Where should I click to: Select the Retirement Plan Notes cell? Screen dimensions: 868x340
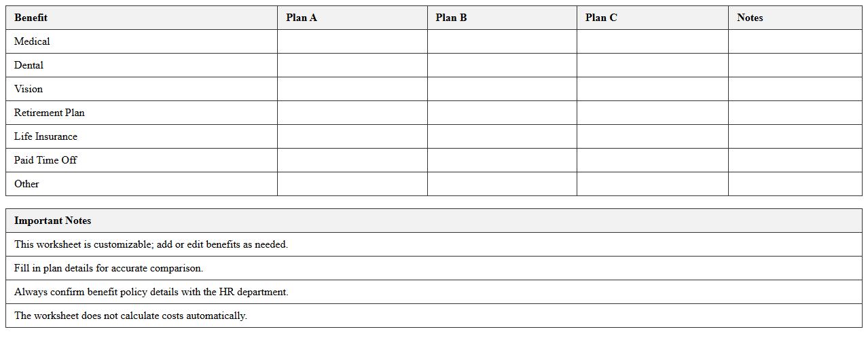pyautogui.click(x=795, y=113)
